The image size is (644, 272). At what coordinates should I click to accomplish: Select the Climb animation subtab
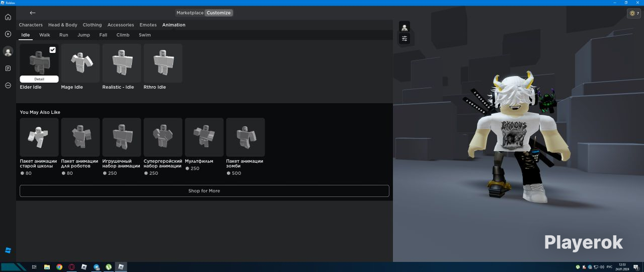[123, 35]
